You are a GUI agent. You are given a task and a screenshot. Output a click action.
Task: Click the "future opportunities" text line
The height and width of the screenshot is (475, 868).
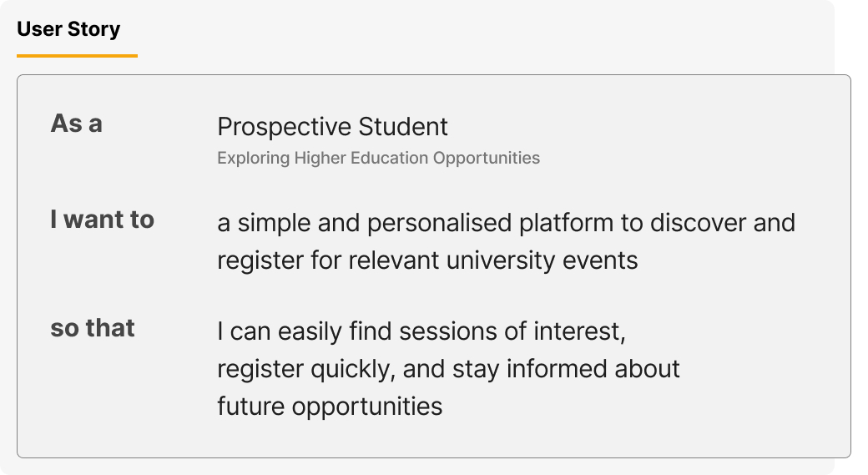tap(330, 407)
